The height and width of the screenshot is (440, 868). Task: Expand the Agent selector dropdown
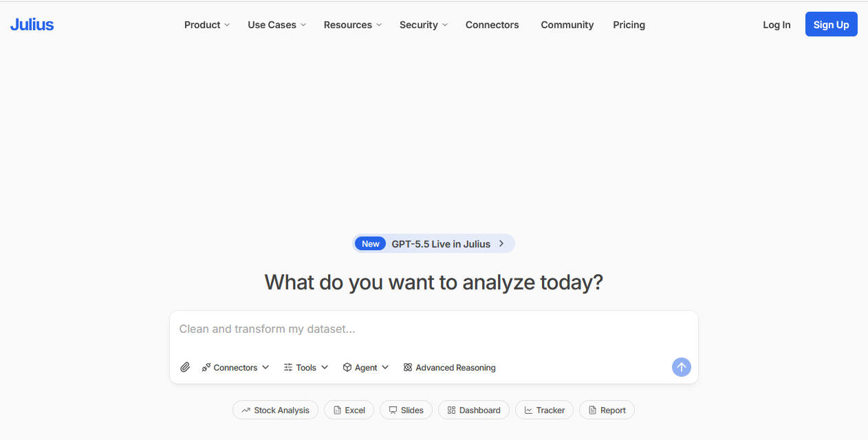366,368
